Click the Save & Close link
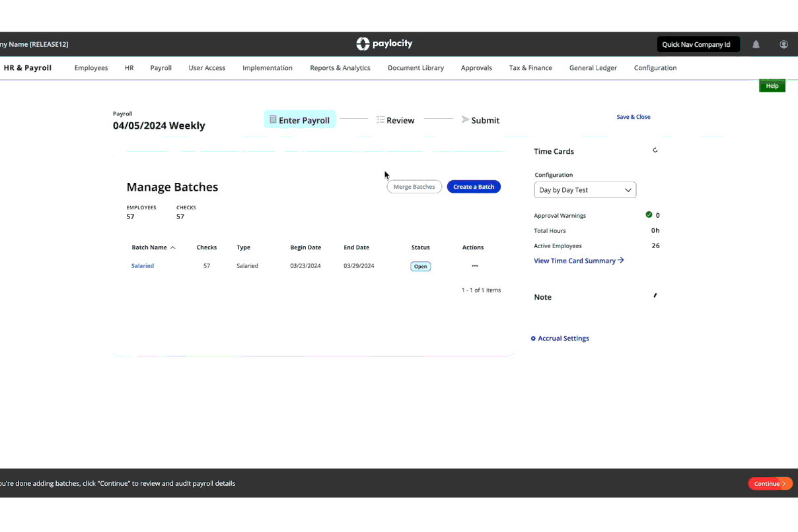Image resolution: width=798 pixels, height=532 pixels. point(634,117)
